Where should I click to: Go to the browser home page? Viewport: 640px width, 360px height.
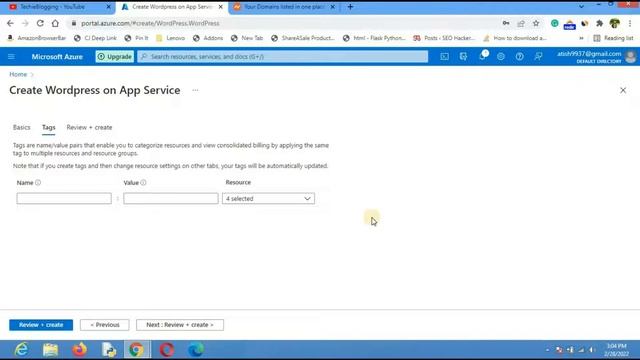point(55,23)
